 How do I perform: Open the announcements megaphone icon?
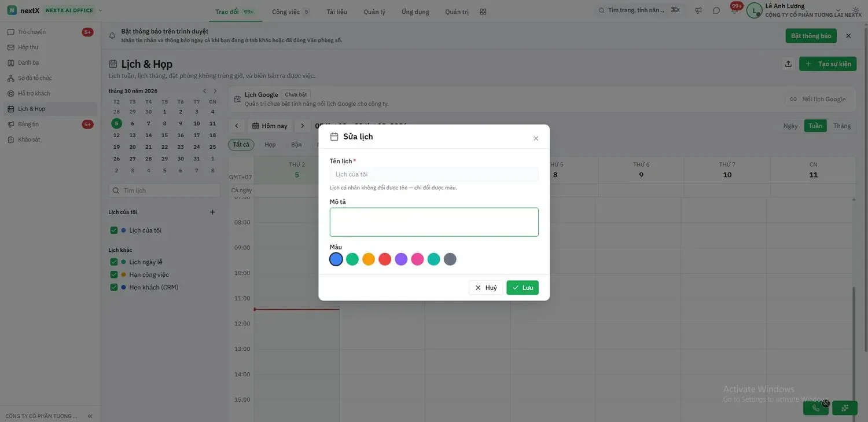click(698, 10)
